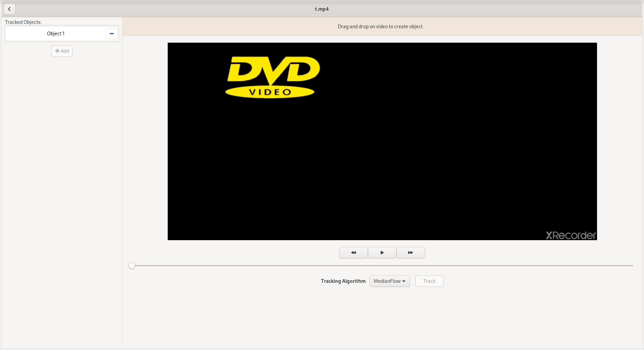Screen dimensions: 644x350
Task: Click the video seek slider handle
Action: [x=132, y=266]
